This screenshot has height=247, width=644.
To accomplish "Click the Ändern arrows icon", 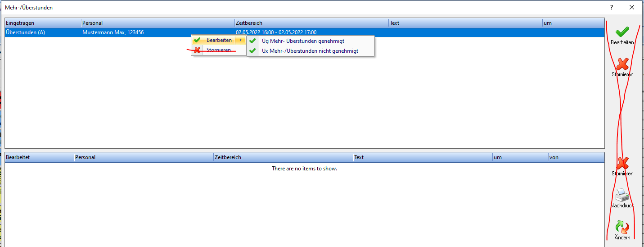I will click(622, 227).
